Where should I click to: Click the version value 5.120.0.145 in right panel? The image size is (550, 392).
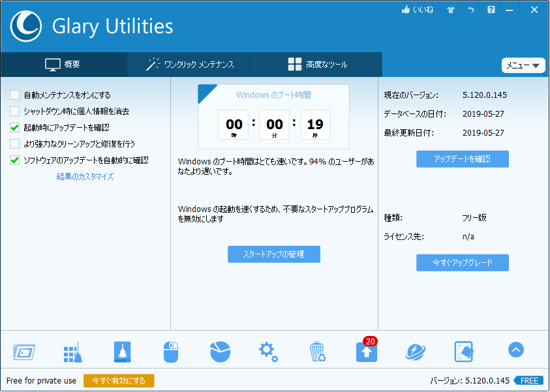484,95
